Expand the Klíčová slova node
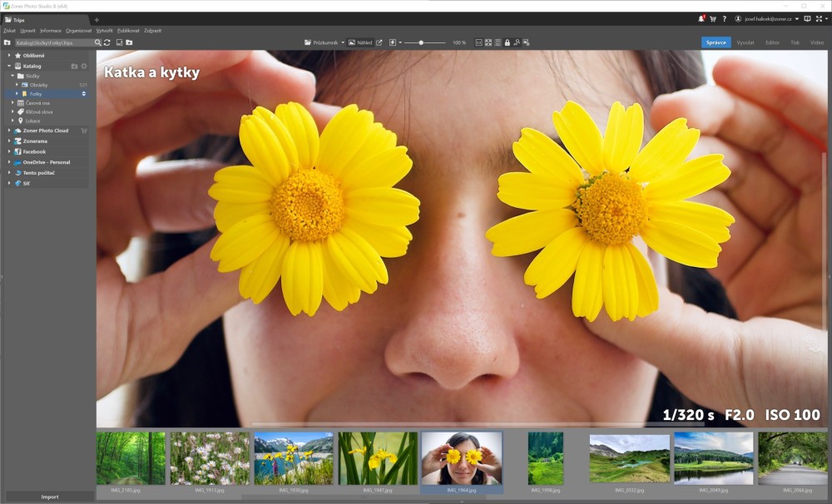The height and width of the screenshot is (504, 832). 12,112
